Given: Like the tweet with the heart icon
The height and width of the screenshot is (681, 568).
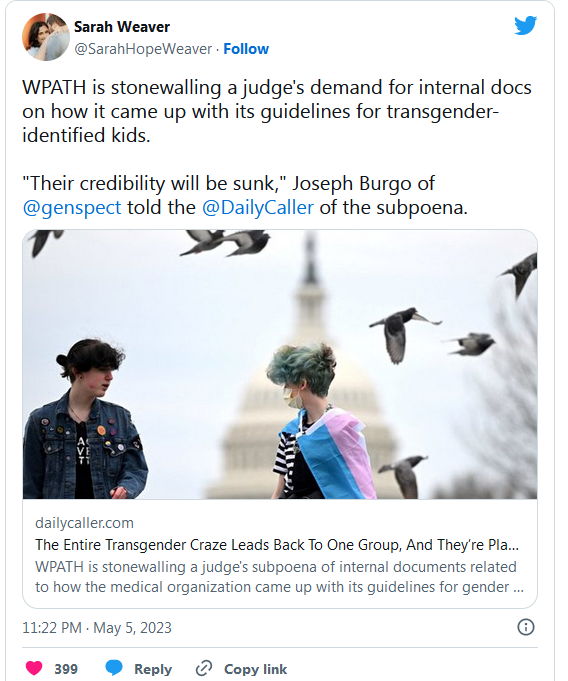Looking at the screenshot, I should tap(34, 668).
